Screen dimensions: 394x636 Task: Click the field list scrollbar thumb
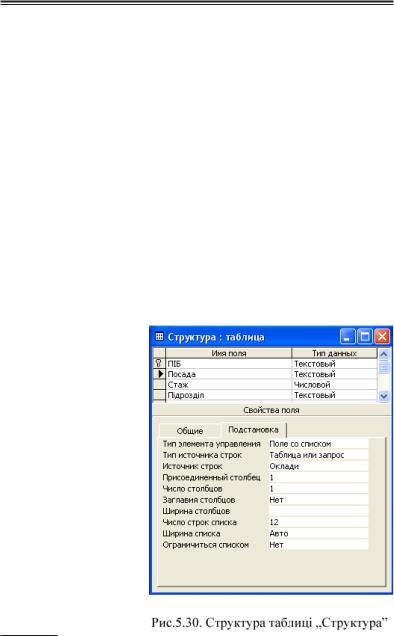383,367
